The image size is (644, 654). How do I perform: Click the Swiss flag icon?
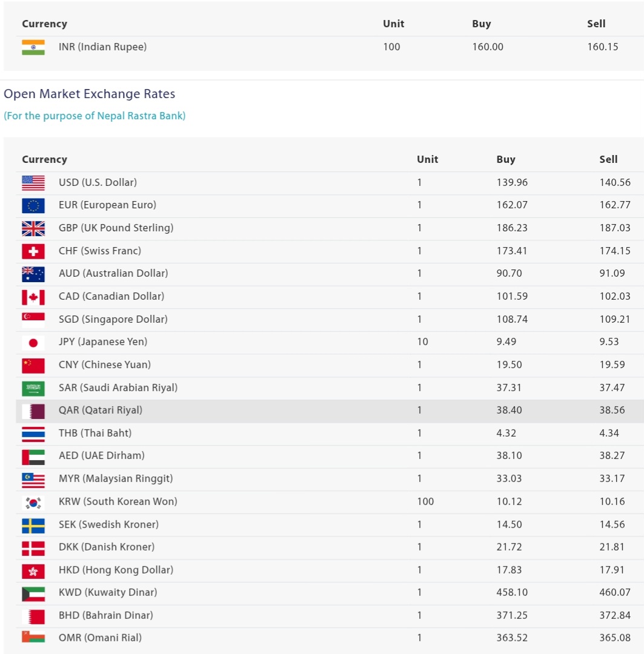tap(33, 251)
